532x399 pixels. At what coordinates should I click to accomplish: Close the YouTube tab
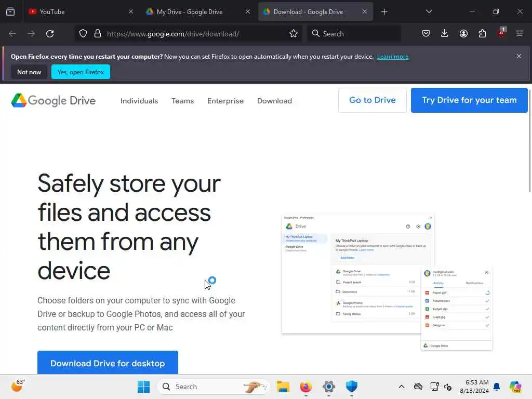click(130, 12)
